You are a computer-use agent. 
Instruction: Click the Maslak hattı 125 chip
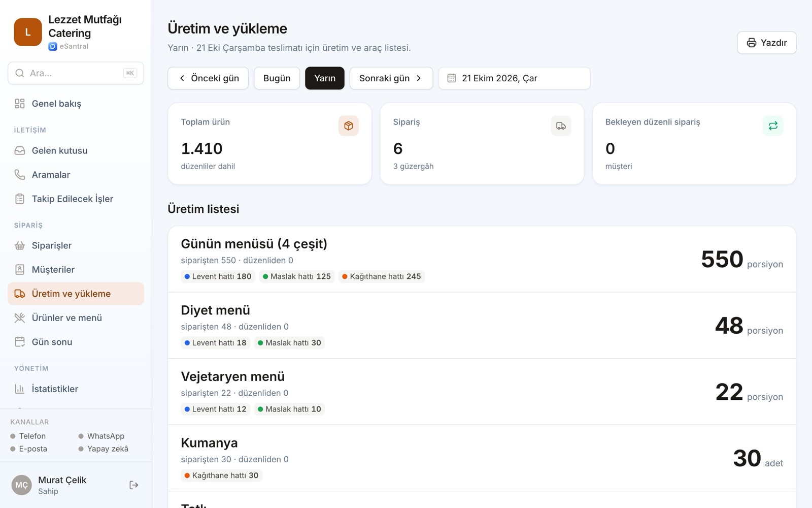click(x=297, y=276)
